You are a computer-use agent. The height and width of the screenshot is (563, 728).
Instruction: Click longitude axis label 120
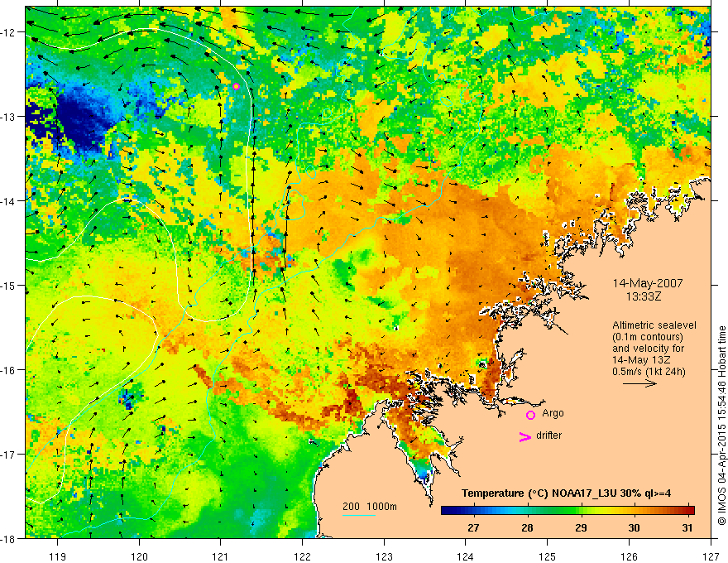click(139, 556)
